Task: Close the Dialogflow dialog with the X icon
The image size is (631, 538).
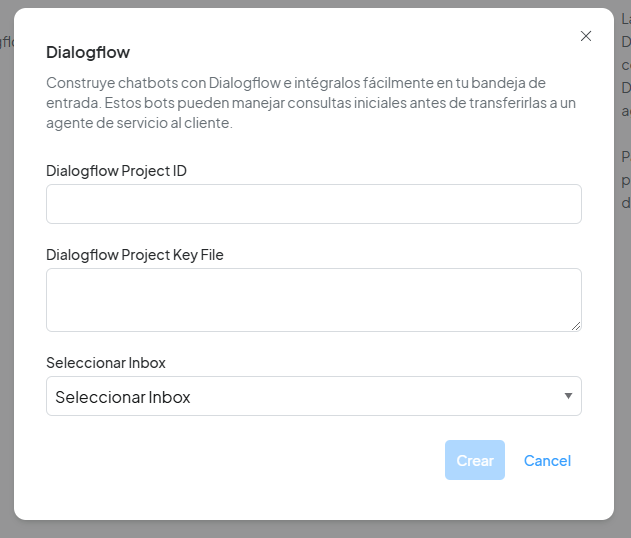Action: tap(586, 36)
